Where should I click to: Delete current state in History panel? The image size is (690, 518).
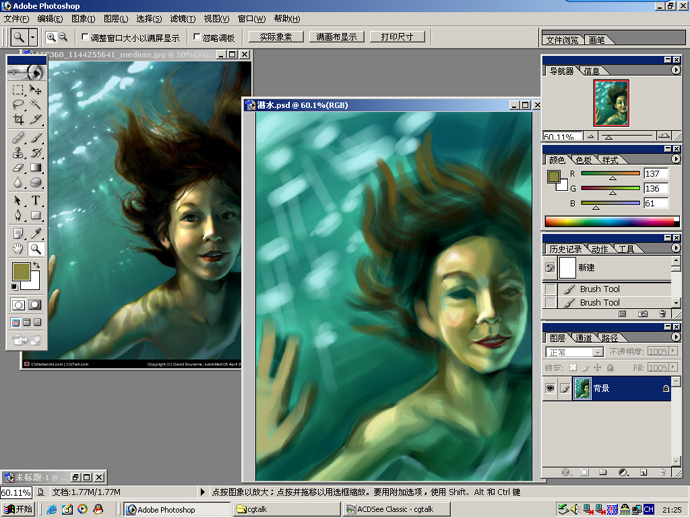(663, 313)
